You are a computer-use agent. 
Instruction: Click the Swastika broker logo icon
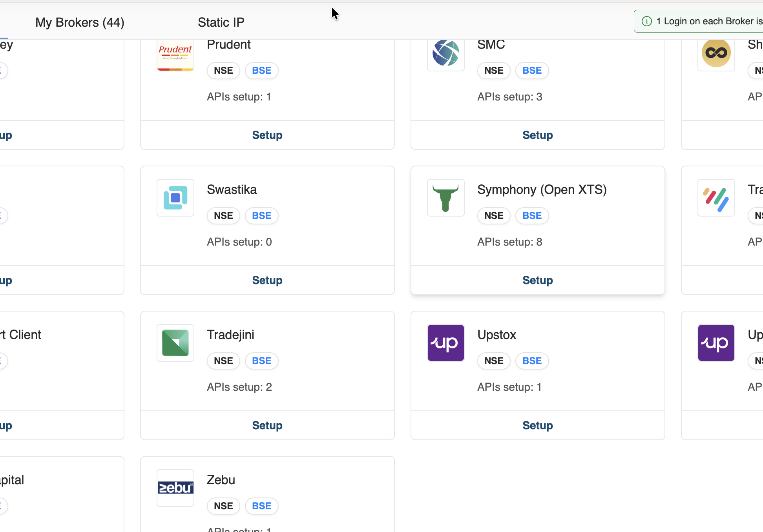175,198
